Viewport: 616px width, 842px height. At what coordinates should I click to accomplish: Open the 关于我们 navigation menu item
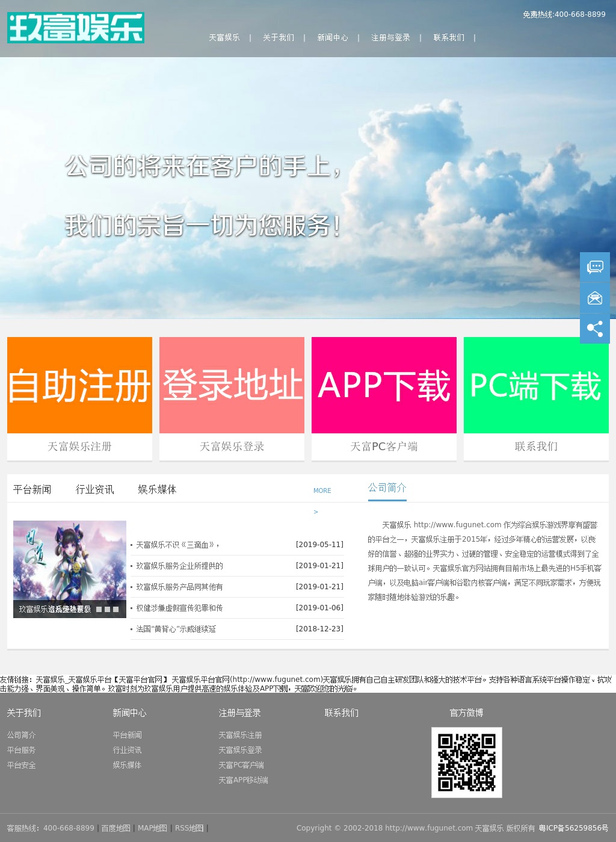(x=279, y=38)
